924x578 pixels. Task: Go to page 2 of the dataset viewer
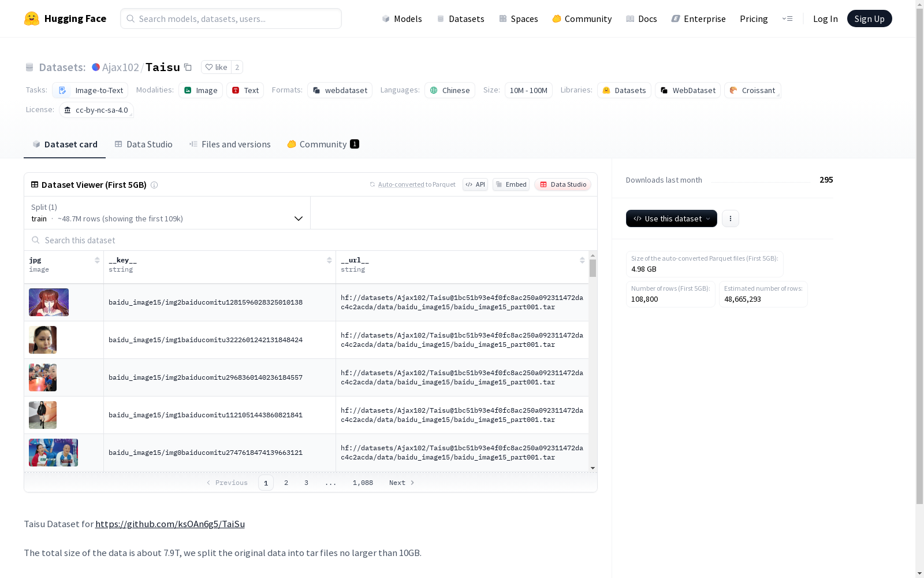(286, 483)
